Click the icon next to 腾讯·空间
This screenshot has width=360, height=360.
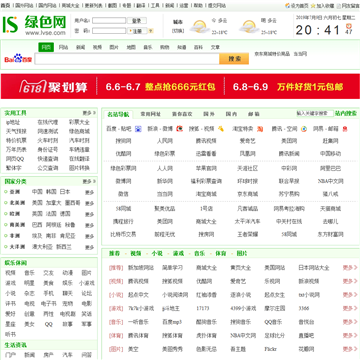(304, 129)
